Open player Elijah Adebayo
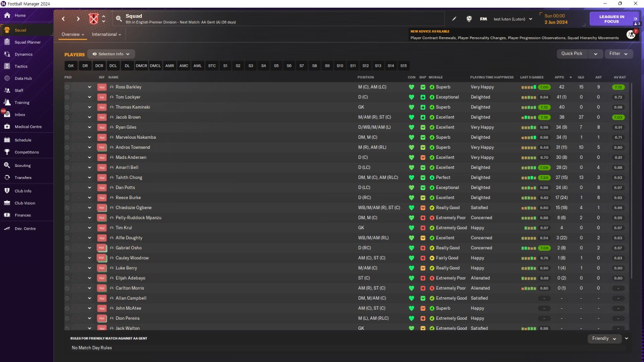This screenshot has height=362, width=644. (130, 278)
